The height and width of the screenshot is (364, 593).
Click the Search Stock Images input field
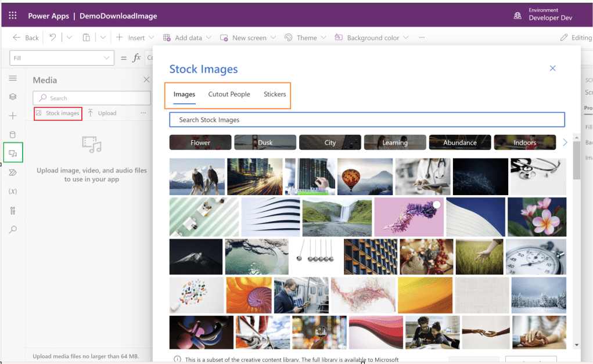pos(366,120)
